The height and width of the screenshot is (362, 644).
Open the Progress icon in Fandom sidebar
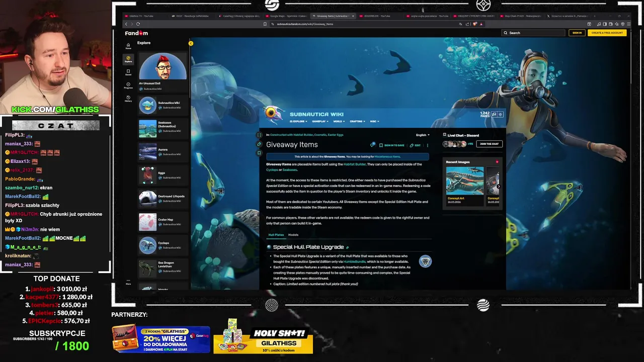128,85
